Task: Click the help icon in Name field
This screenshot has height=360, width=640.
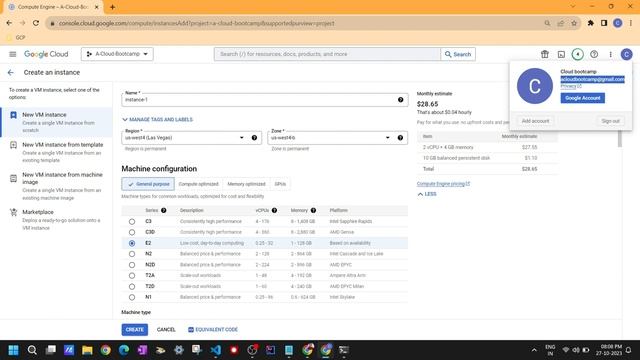Action: [x=400, y=100]
